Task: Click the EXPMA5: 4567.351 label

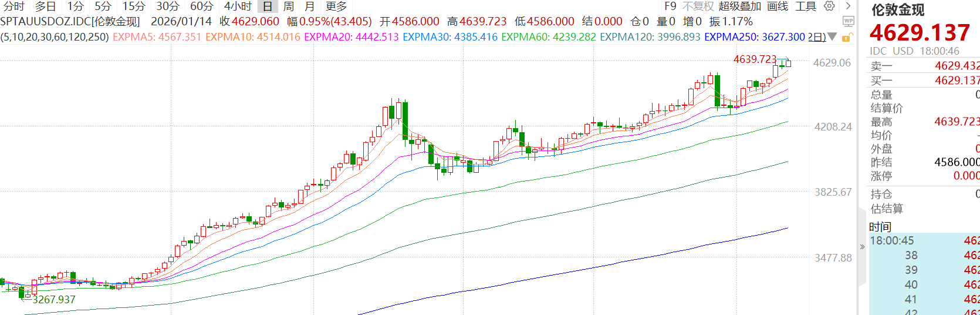Action: click(157, 37)
